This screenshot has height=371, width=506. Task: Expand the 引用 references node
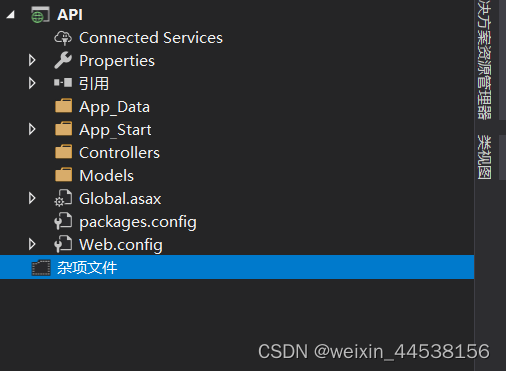pos(32,83)
